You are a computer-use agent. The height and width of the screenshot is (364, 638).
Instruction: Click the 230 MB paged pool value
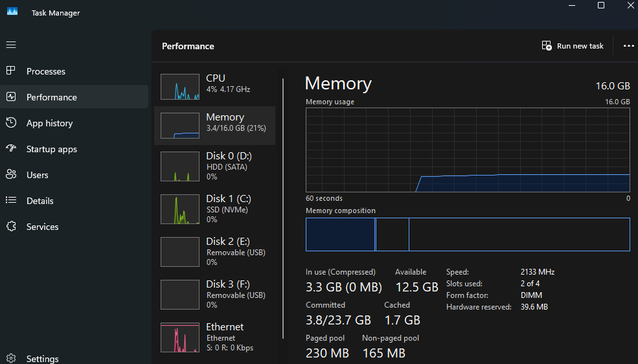327,353
